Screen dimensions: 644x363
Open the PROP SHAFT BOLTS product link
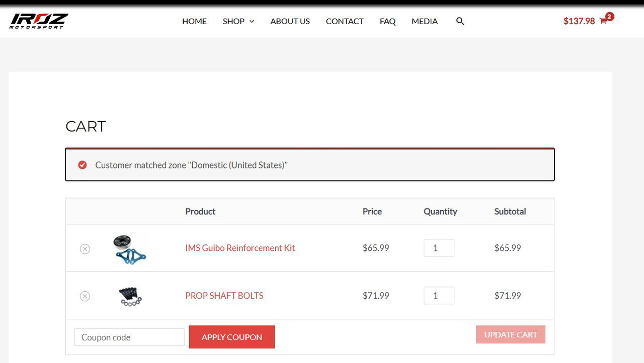(x=224, y=296)
